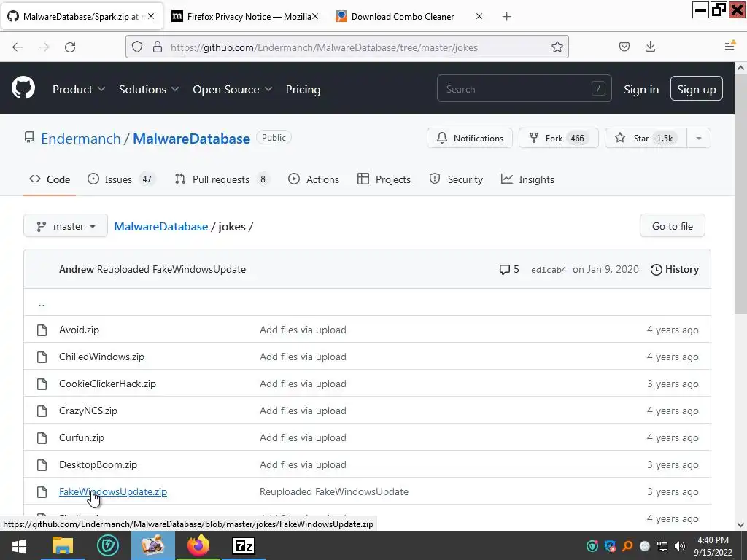The image size is (747, 560).
Task: Click the browser forward arrow
Action: point(44,47)
